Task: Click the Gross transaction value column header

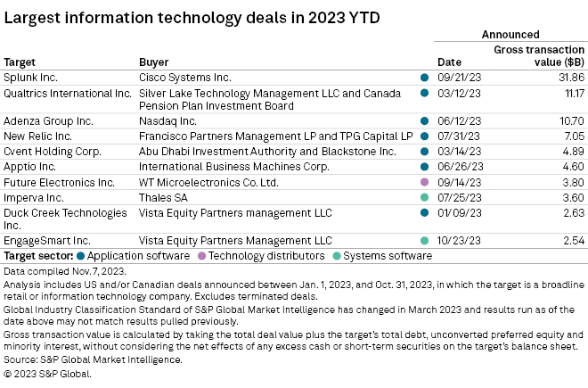Action: coord(538,55)
